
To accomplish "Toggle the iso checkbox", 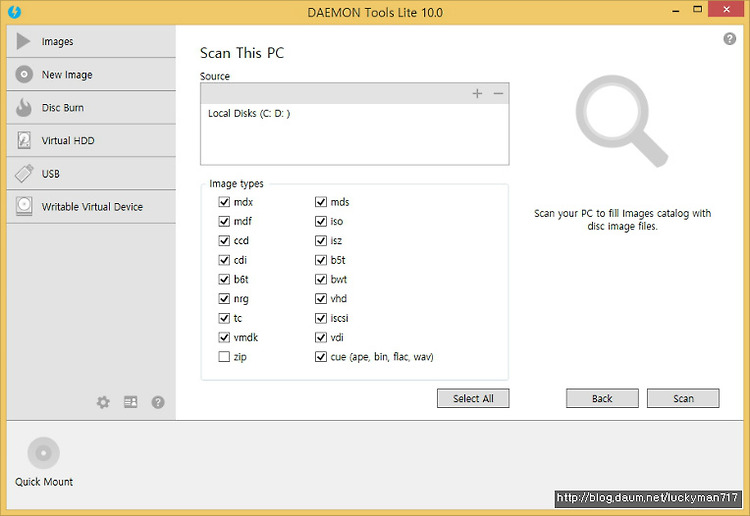I will point(320,221).
